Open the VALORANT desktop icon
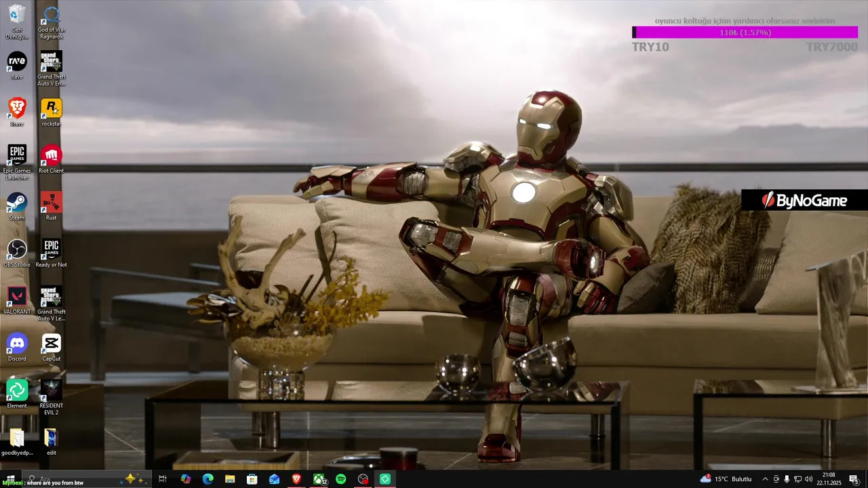Image resolution: width=868 pixels, height=488 pixels. [17, 300]
